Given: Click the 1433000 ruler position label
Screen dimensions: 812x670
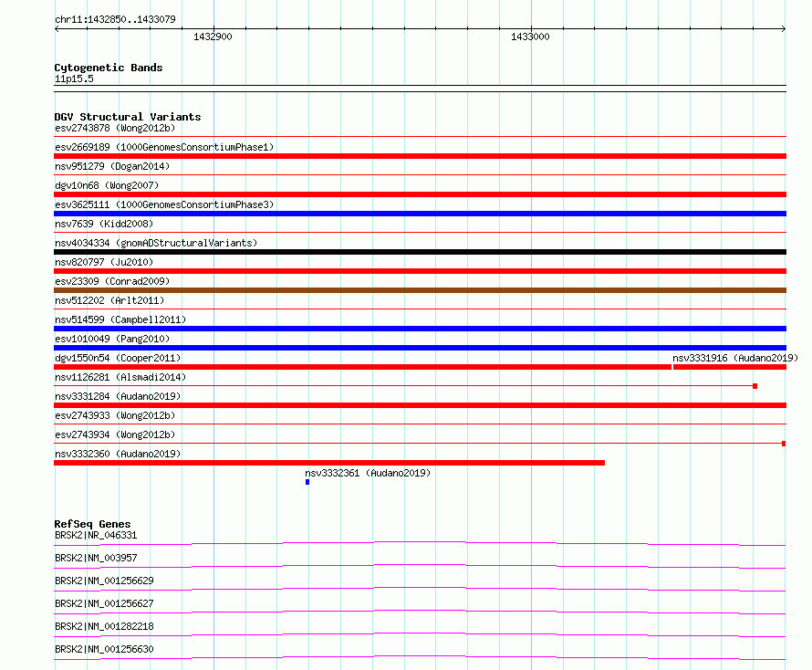Looking at the screenshot, I should [530, 37].
